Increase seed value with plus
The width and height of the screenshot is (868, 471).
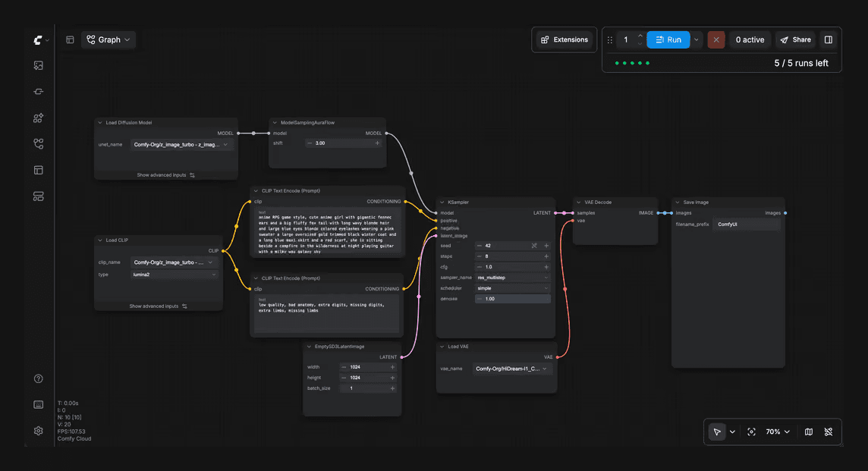point(546,246)
